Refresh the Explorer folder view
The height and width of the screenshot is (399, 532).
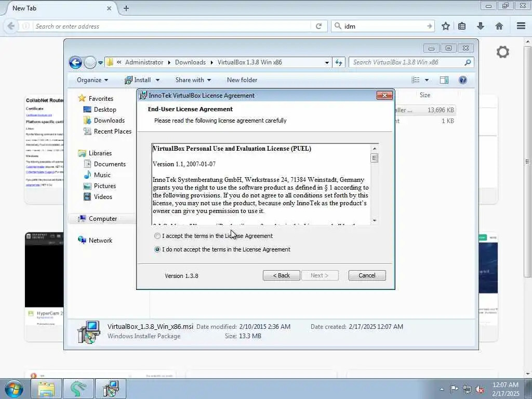coord(339,62)
